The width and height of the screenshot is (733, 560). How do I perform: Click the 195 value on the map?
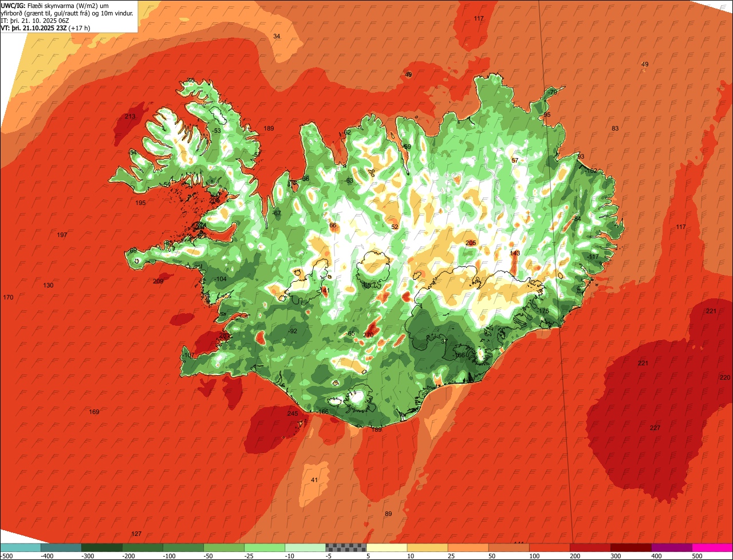[x=140, y=203]
